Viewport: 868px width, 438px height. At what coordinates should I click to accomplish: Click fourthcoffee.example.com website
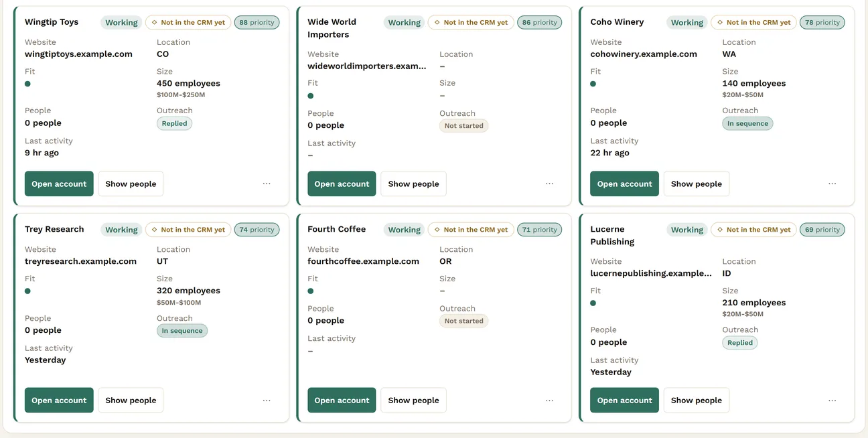(x=363, y=262)
